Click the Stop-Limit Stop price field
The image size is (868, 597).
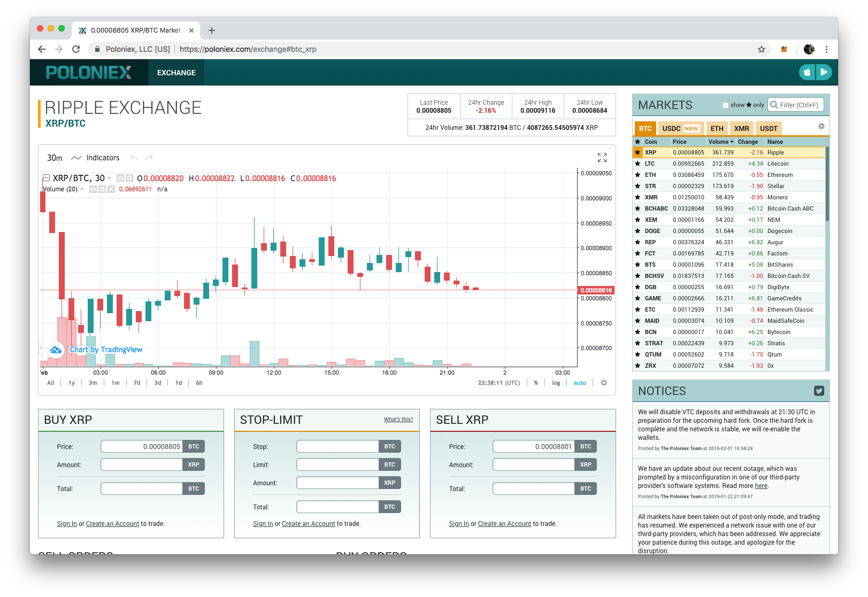[x=337, y=446]
